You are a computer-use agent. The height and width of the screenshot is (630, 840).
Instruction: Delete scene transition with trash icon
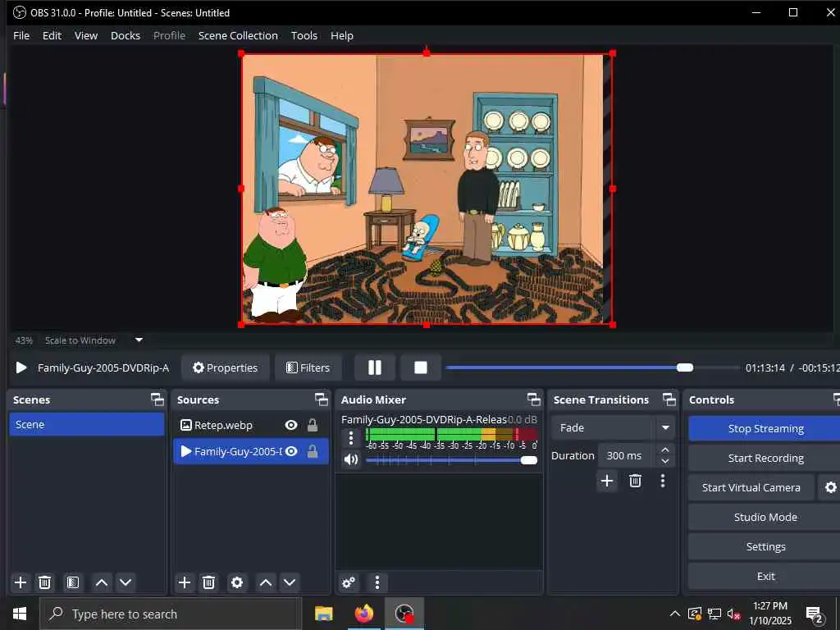pos(636,481)
